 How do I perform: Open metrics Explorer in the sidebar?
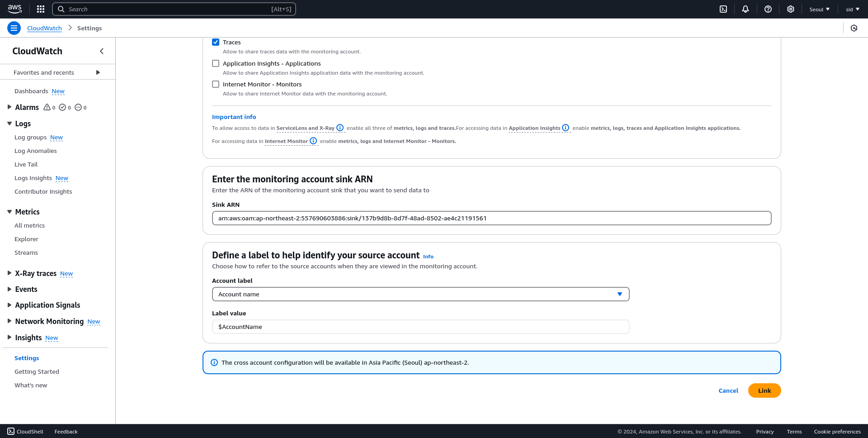pyautogui.click(x=26, y=239)
